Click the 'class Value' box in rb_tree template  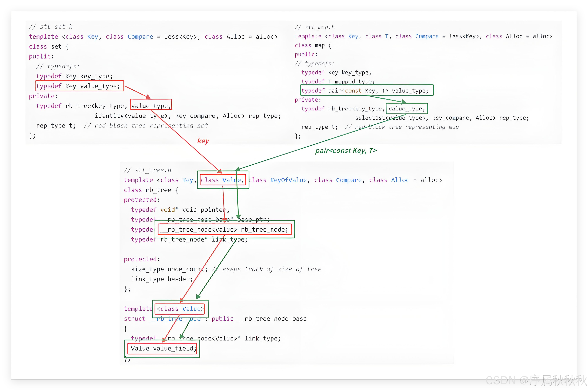pyautogui.click(x=222, y=180)
